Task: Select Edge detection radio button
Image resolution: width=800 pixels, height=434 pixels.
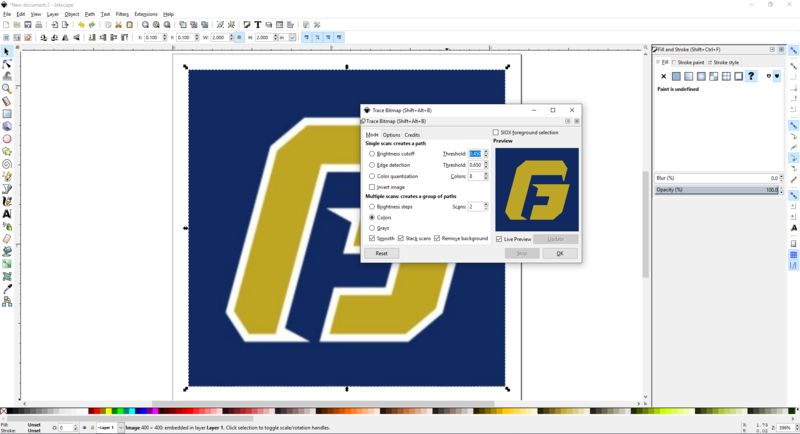Action: [371, 165]
